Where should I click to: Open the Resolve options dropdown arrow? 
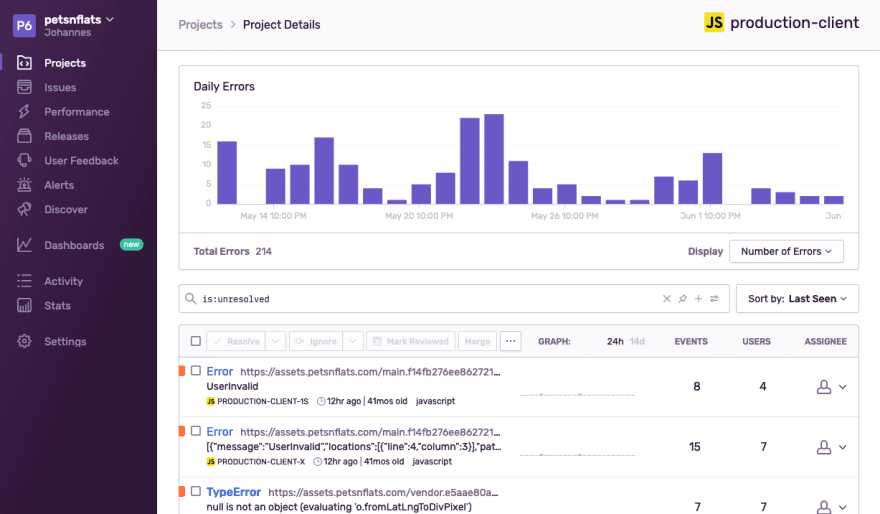pos(276,341)
